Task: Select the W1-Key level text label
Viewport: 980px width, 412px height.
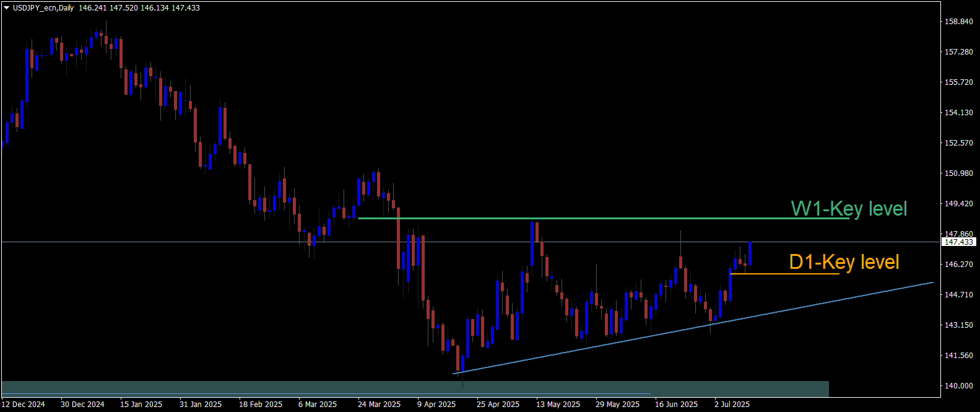Action: 849,209
